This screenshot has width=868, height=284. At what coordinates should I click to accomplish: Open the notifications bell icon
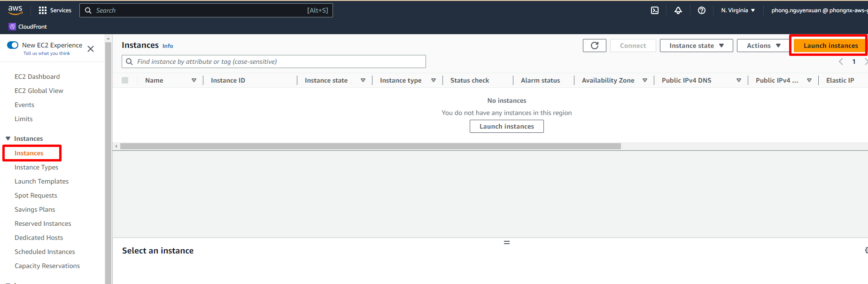click(x=678, y=10)
